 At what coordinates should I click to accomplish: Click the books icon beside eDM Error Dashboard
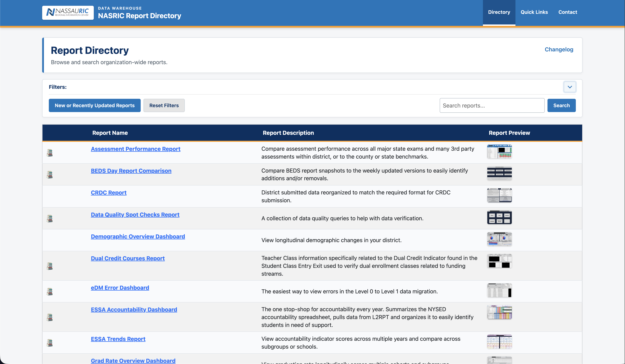pos(50,291)
